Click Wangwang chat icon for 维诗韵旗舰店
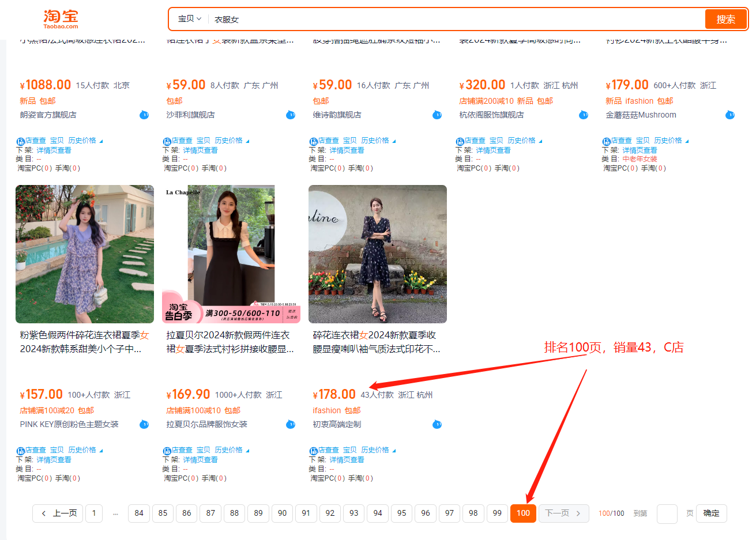Image resolution: width=756 pixels, height=540 pixels. click(437, 115)
